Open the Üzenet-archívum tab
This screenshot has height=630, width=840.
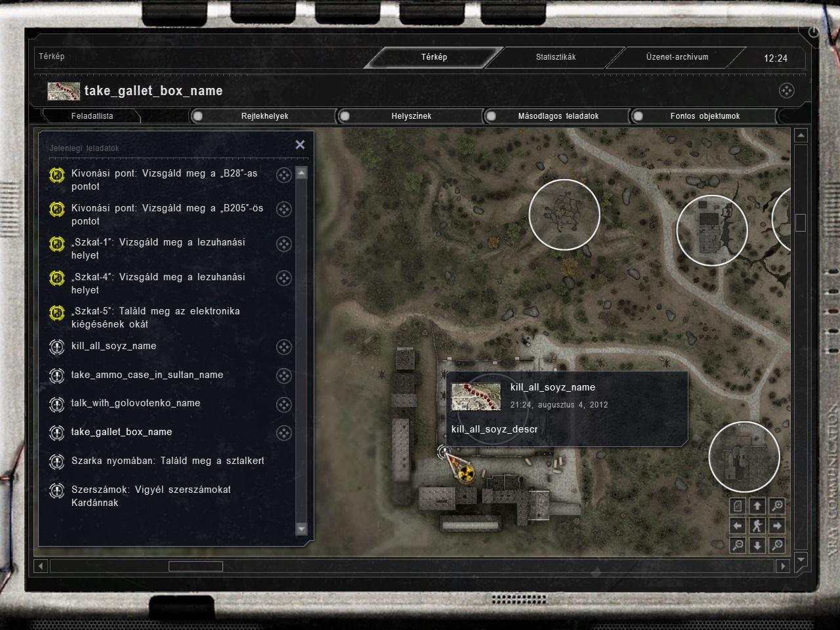(x=677, y=57)
